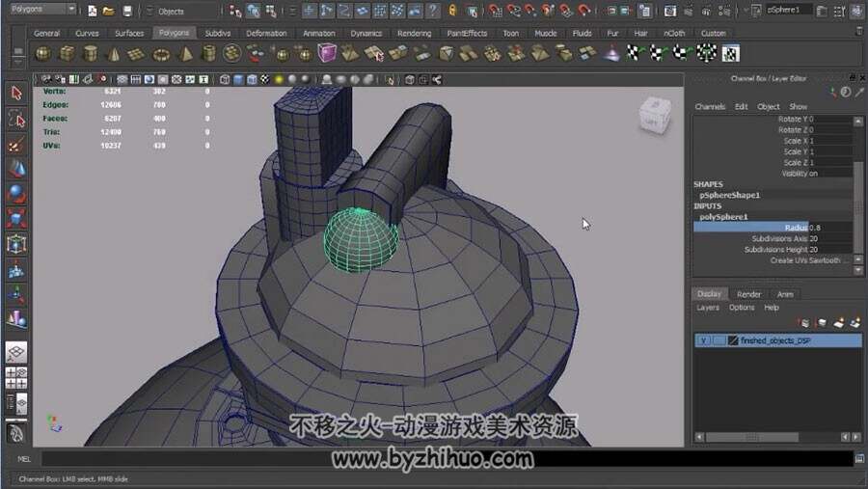
Task: Toggle the layer display type box beside V
Action: tap(719, 340)
